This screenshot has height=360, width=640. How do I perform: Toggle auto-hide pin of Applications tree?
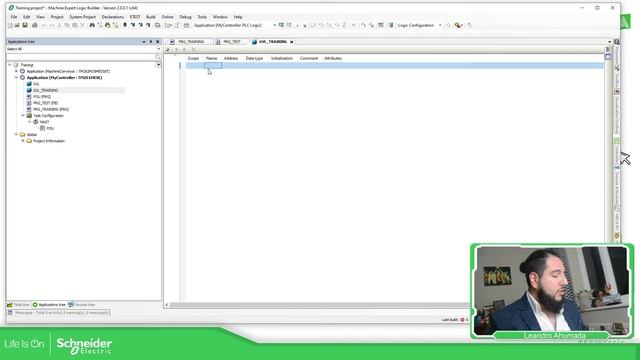pos(151,42)
